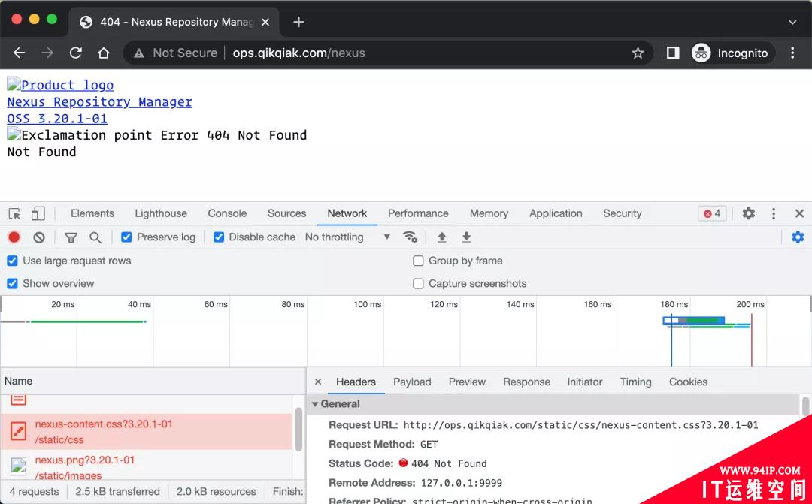Open the Cookies detail tab
812x504 pixels.
pos(688,382)
